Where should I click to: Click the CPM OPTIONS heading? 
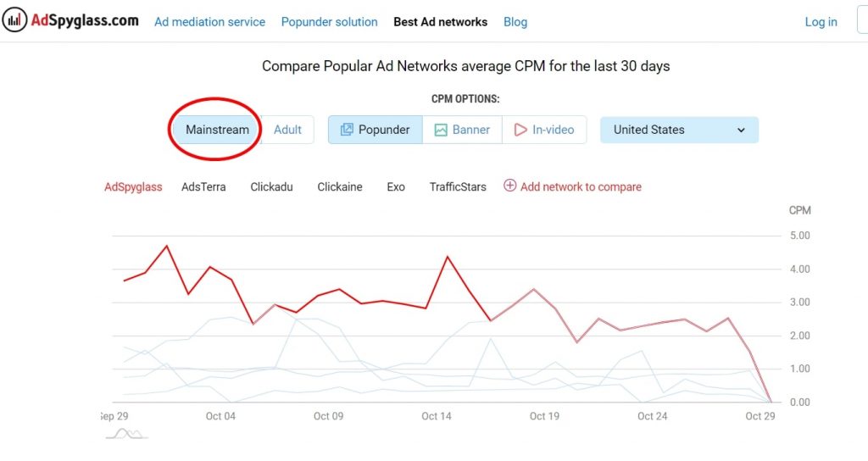click(x=465, y=99)
